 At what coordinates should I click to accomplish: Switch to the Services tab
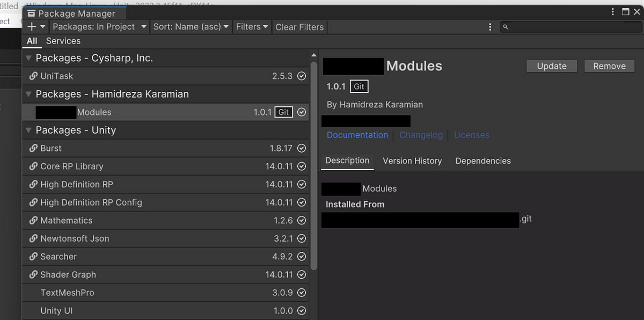pos(63,41)
